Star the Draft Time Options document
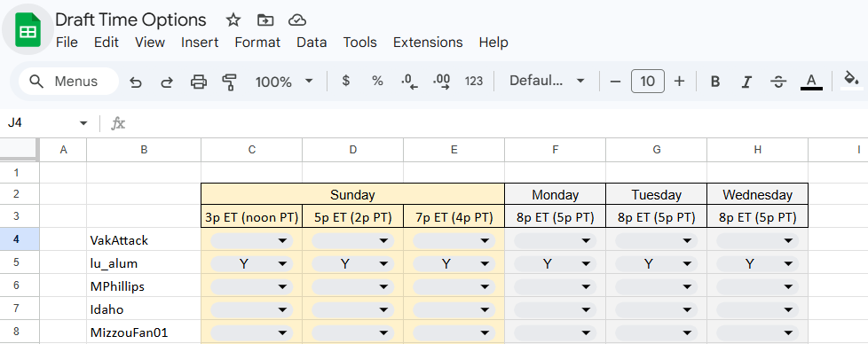 233,20
